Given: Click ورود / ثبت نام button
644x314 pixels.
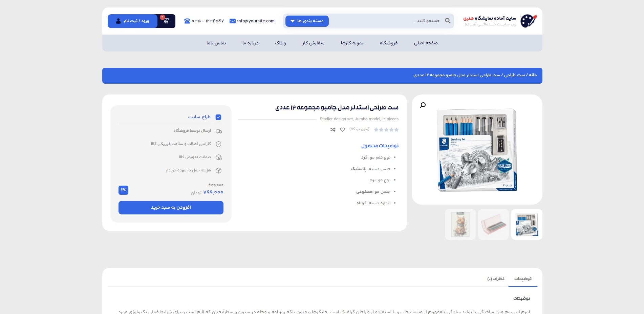Looking at the screenshot, I should pos(133,21).
